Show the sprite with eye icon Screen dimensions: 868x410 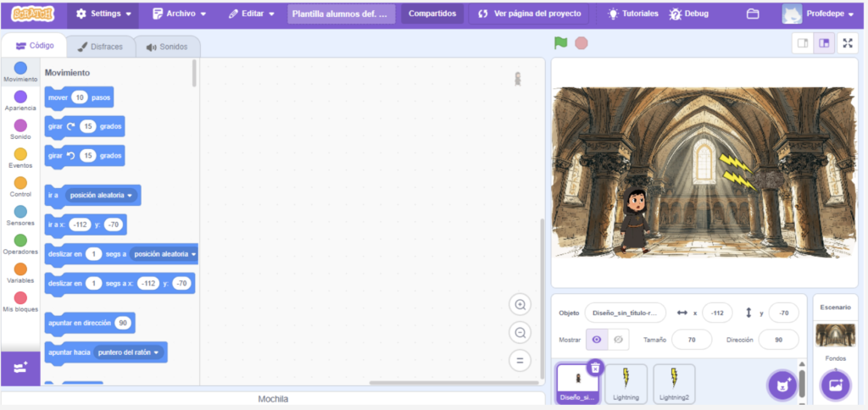596,339
